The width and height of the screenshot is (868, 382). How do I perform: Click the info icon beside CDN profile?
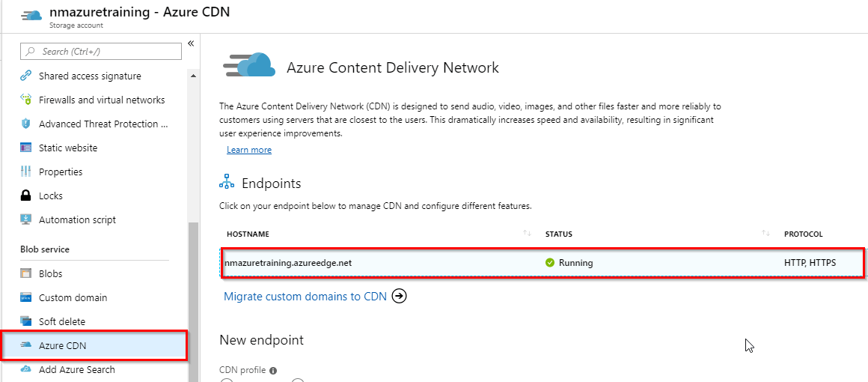click(273, 370)
